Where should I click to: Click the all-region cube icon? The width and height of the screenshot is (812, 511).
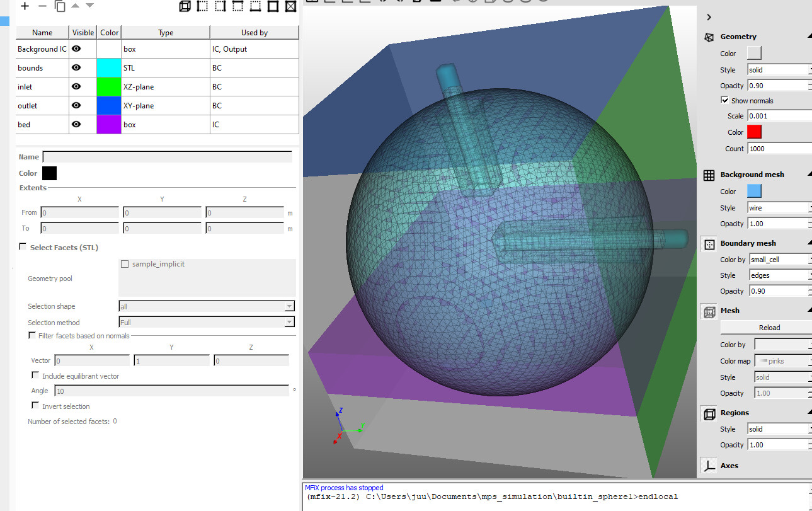tap(185, 6)
